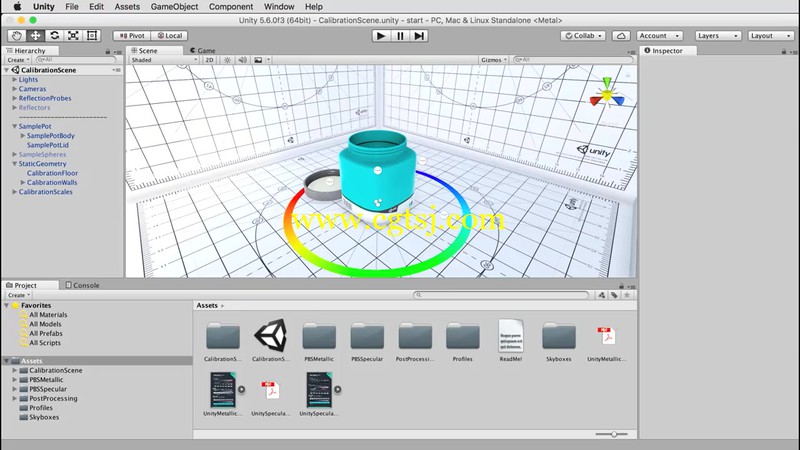Toggle Pivot/Center handle position
This screenshot has width=800, height=450.
pos(132,36)
